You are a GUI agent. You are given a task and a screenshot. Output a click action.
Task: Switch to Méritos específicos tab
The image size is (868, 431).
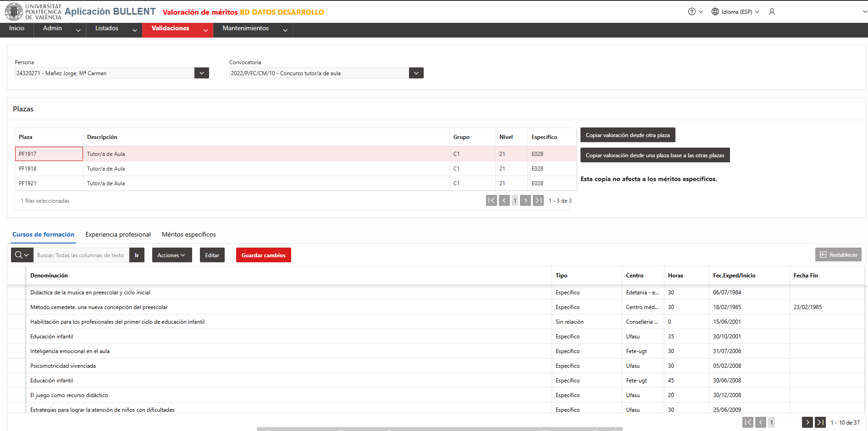click(x=189, y=234)
